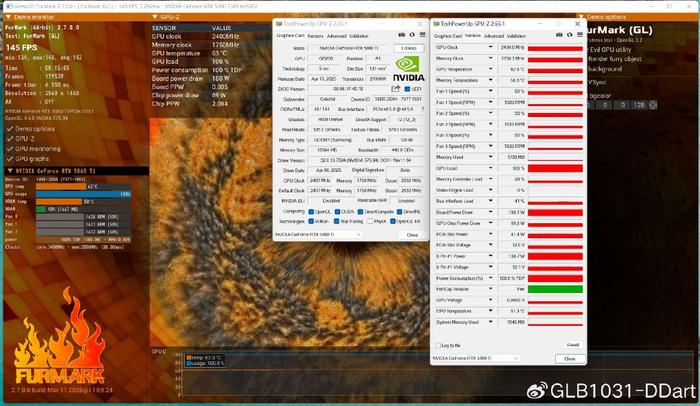Click the Reset button in Sensors window

click(573, 345)
